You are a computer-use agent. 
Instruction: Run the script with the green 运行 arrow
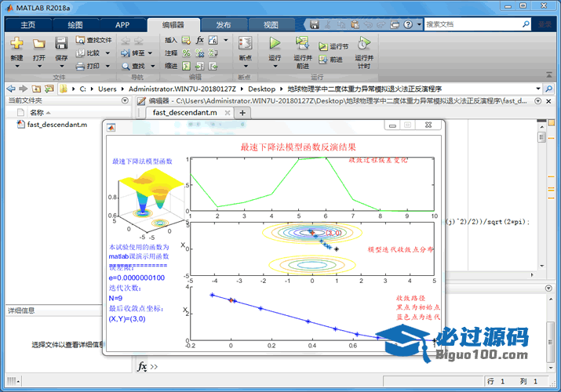[x=275, y=43]
